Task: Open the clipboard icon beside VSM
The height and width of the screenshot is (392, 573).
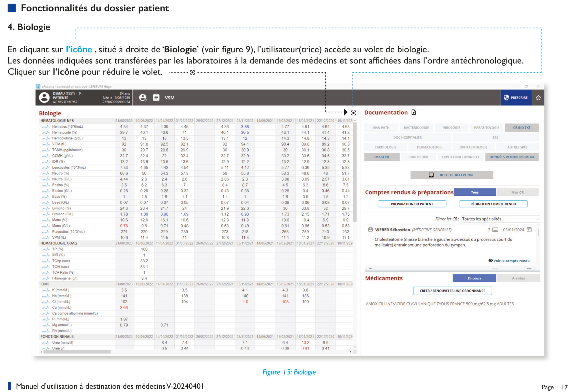Action: (x=156, y=98)
